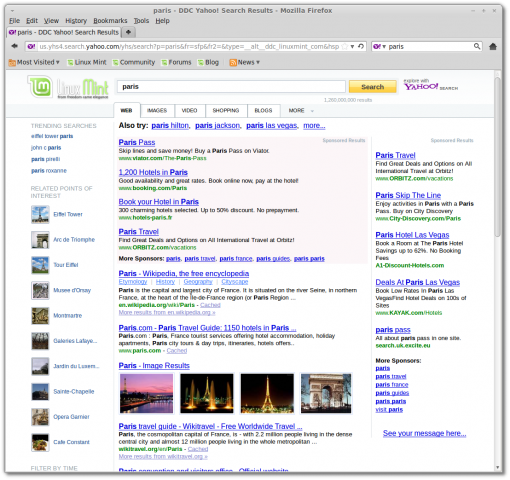Click the Eiffel Tower point of interest thumbnail
The width and height of the screenshot is (510, 480).
click(40, 214)
